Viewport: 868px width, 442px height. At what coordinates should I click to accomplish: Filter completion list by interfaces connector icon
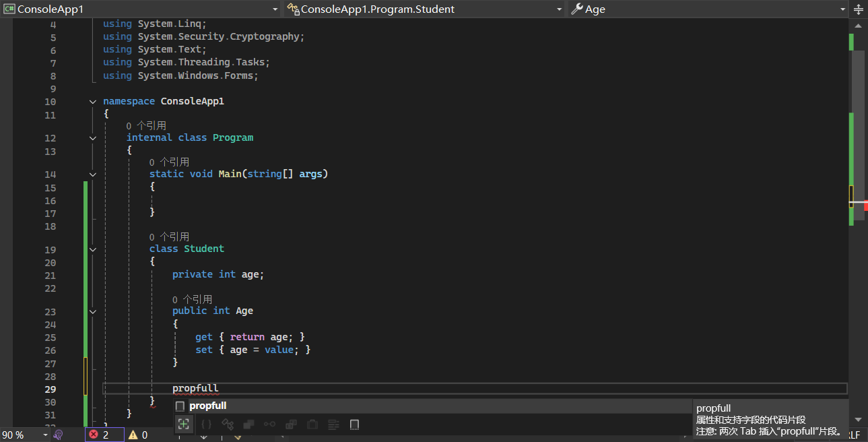[x=269, y=424]
